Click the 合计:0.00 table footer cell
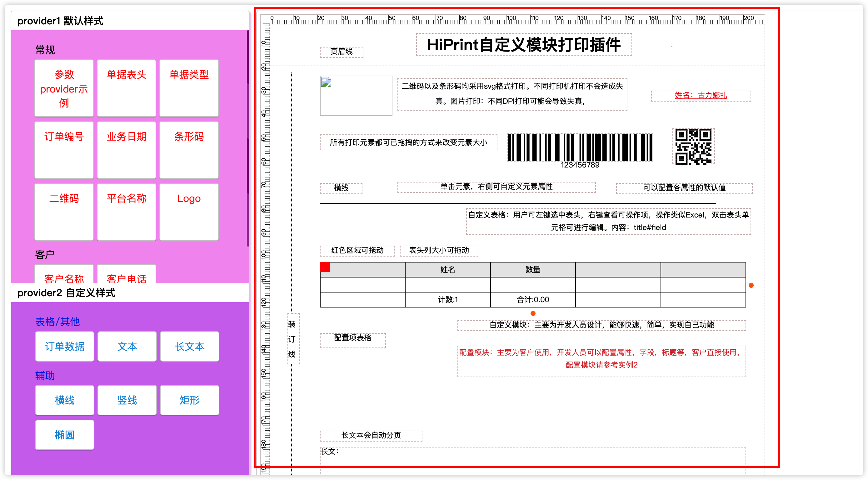This screenshot has width=868, height=480. [533, 300]
